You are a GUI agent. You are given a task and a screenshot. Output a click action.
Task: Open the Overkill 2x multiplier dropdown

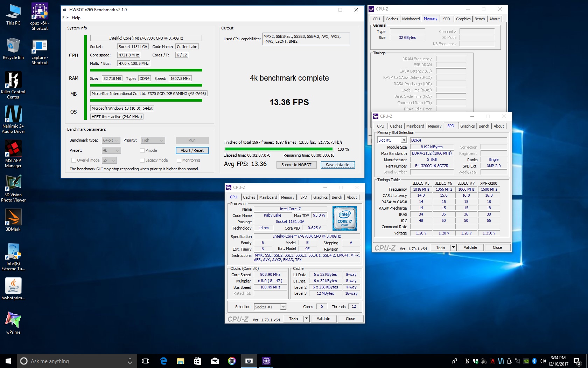click(109, 160)
